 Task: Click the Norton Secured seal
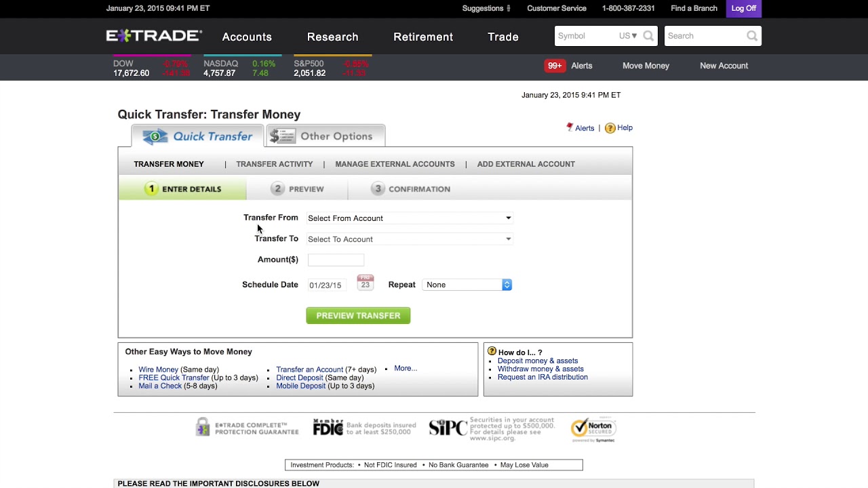click(593, 430)
